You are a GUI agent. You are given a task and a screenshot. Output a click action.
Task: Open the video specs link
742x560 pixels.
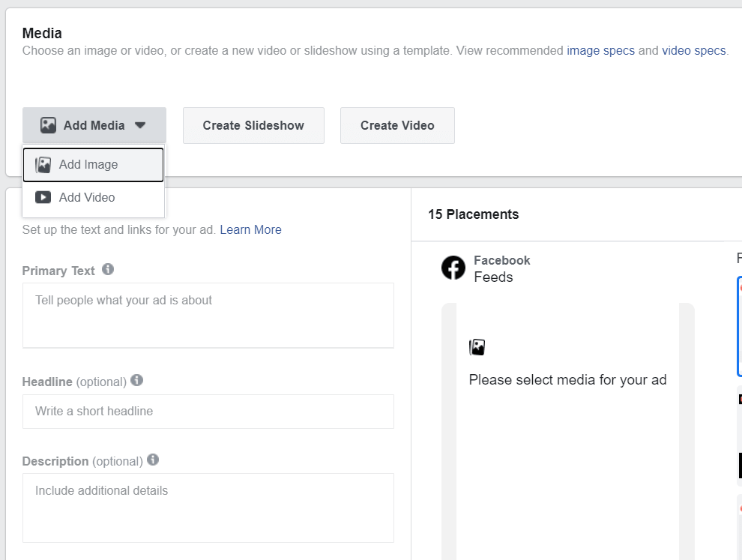(693, 51)
